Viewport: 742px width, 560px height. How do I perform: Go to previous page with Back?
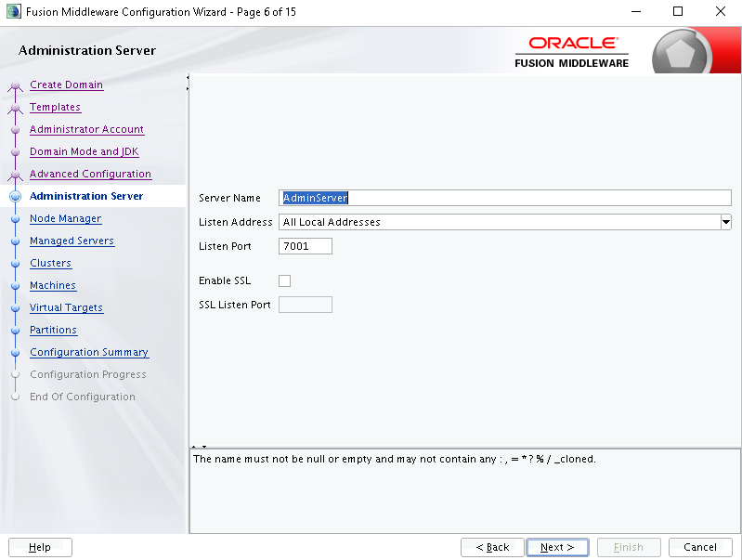click(x=492, y=547)
